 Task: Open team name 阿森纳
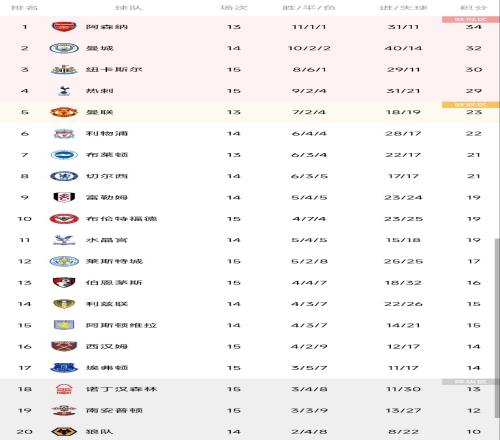coord(107,27)
